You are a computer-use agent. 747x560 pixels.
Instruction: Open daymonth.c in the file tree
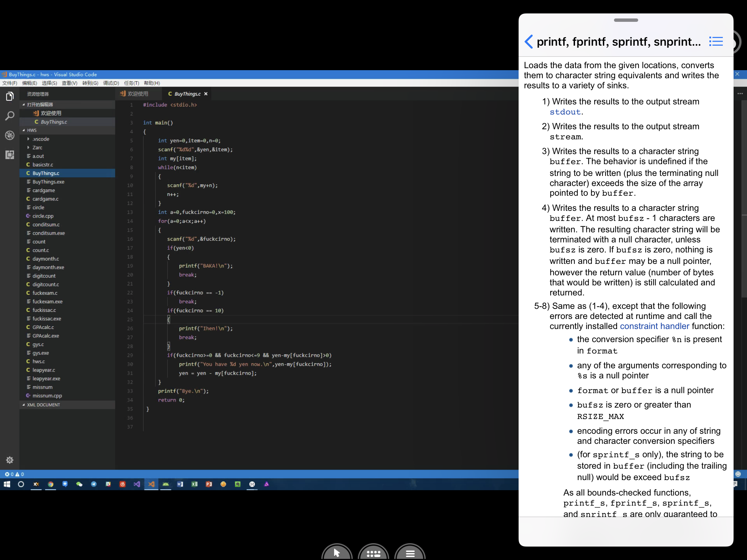tap(68, 259)
